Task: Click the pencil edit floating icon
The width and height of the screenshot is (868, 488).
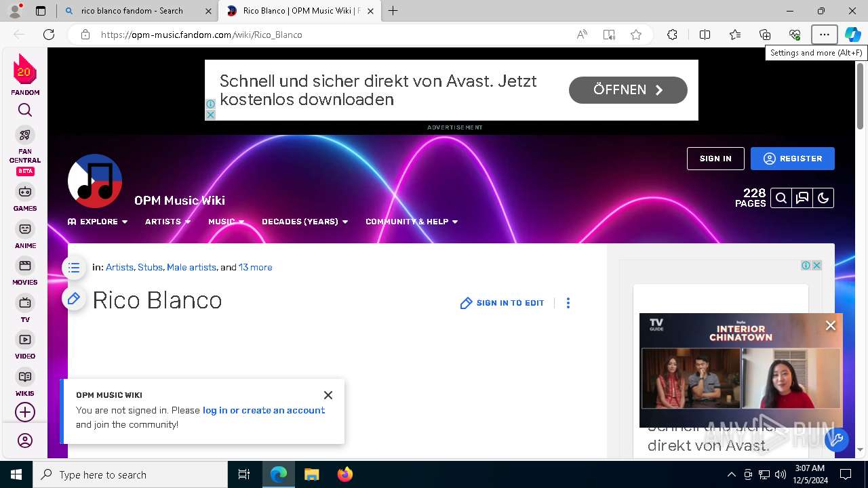Action: point(74,298)
